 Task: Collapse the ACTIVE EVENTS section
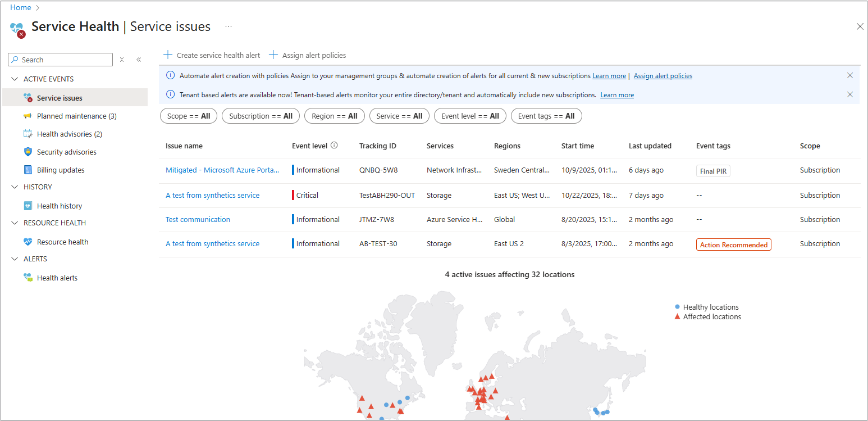point(15,79)
